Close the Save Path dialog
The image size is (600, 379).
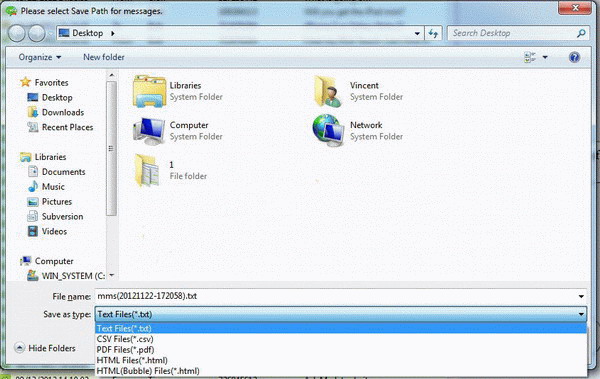(575, 8)
